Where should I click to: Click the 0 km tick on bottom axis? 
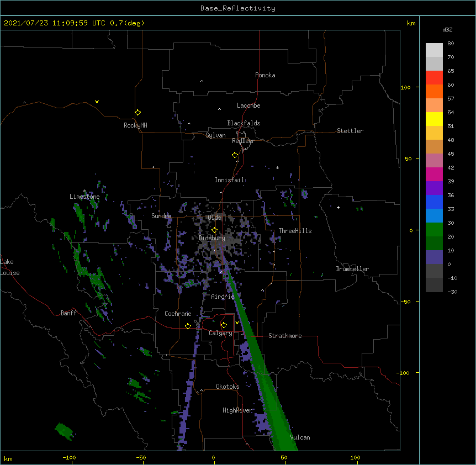pos(213,457)
